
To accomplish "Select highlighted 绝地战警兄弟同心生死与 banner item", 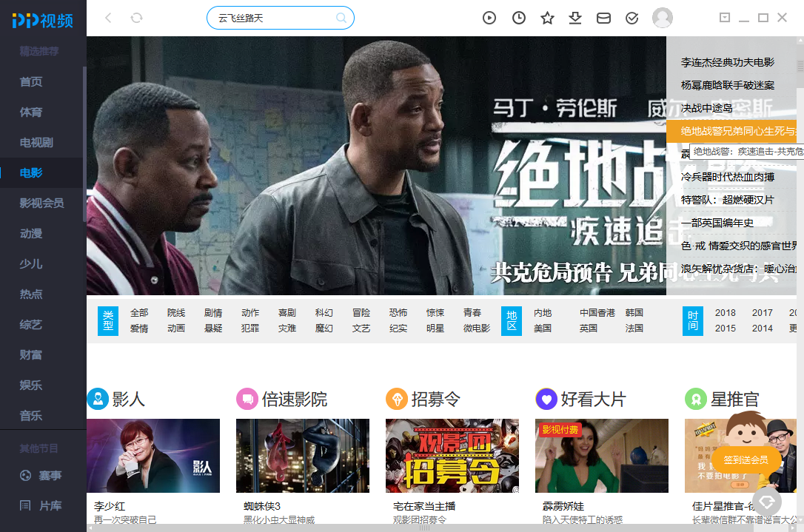I will 731,131.
